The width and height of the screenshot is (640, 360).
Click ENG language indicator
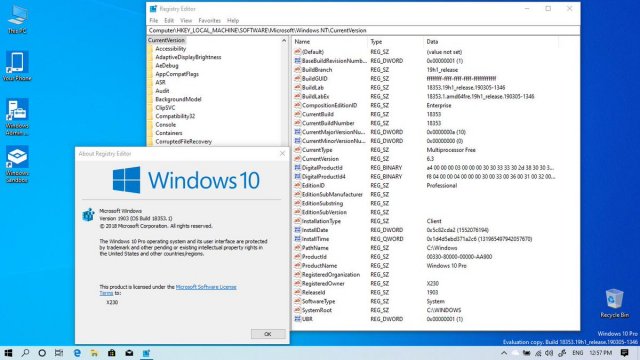(x=578, y=353)
